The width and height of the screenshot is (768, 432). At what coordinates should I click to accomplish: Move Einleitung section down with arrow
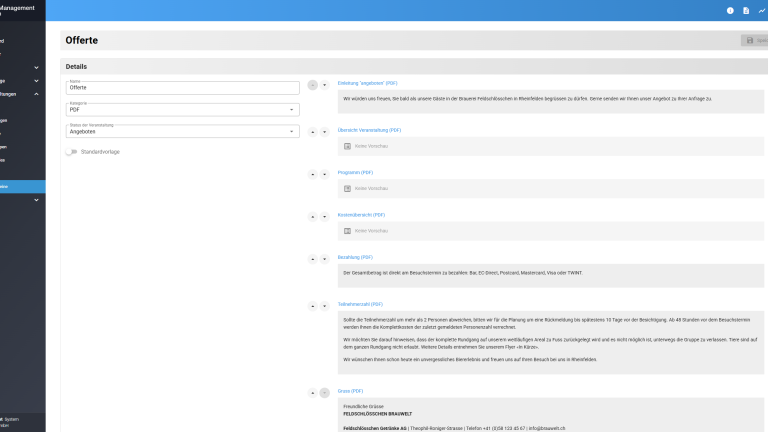(x=324, y=86)
